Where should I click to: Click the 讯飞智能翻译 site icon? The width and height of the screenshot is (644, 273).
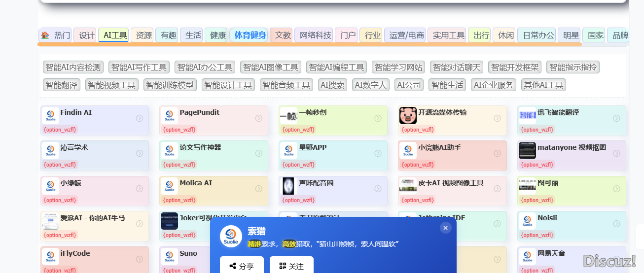coord(527,116)
